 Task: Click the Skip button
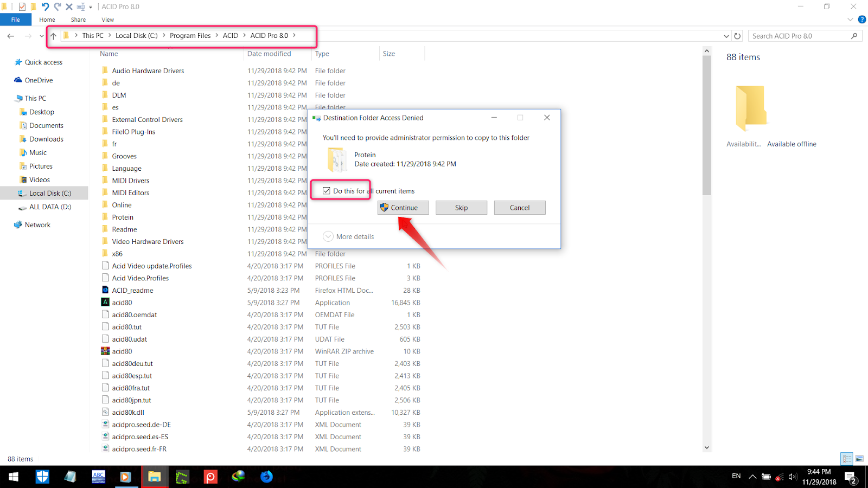461,208
